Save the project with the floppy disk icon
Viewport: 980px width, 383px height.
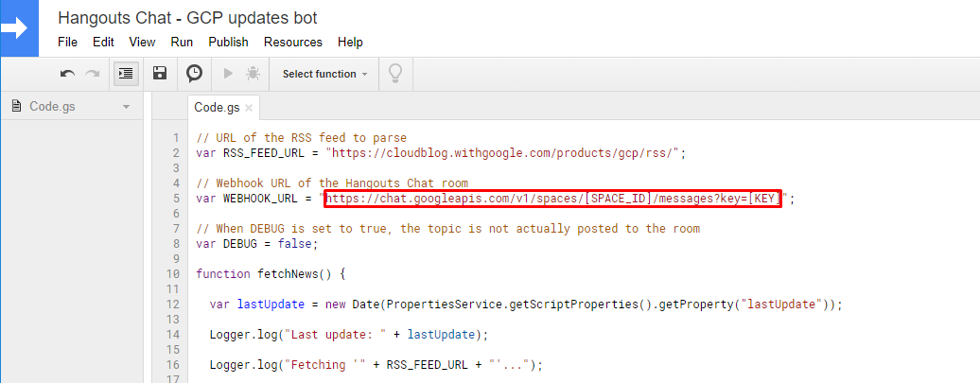pos(160,73)
